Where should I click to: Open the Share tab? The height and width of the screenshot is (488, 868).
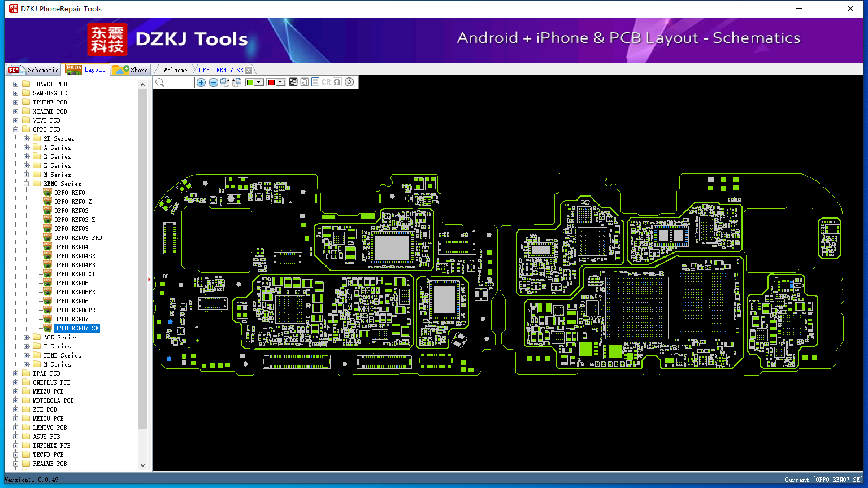(x=130, y=70)
